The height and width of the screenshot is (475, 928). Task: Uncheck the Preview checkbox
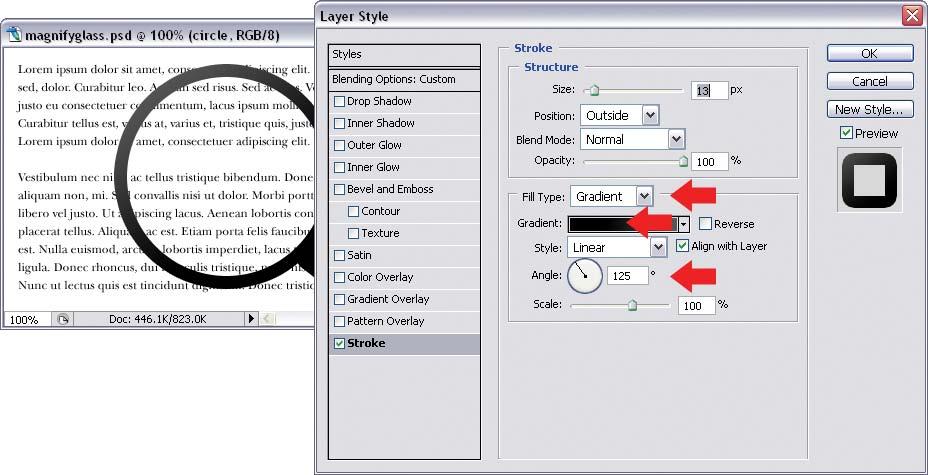pyautogui.click(x=846, y=133)
